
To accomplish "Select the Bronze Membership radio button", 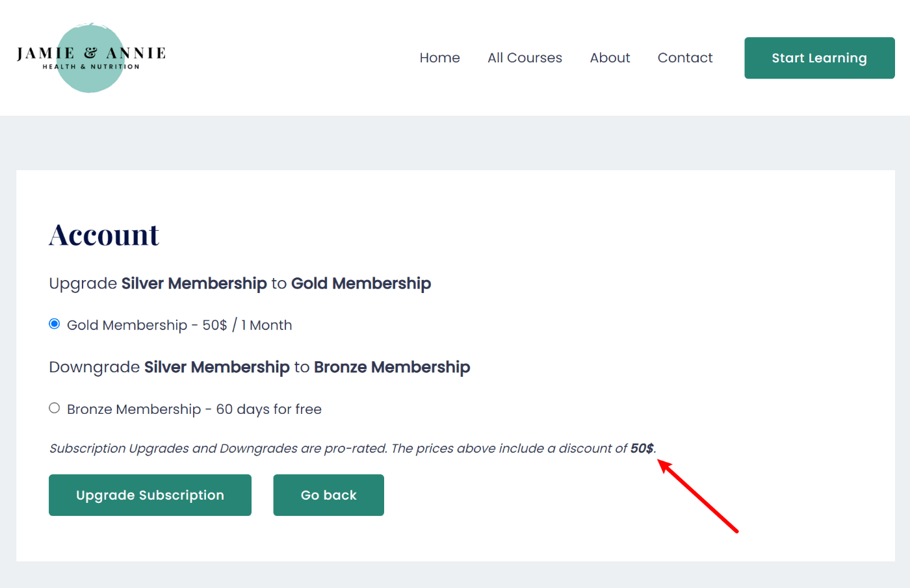I will (x=55, y=408).
